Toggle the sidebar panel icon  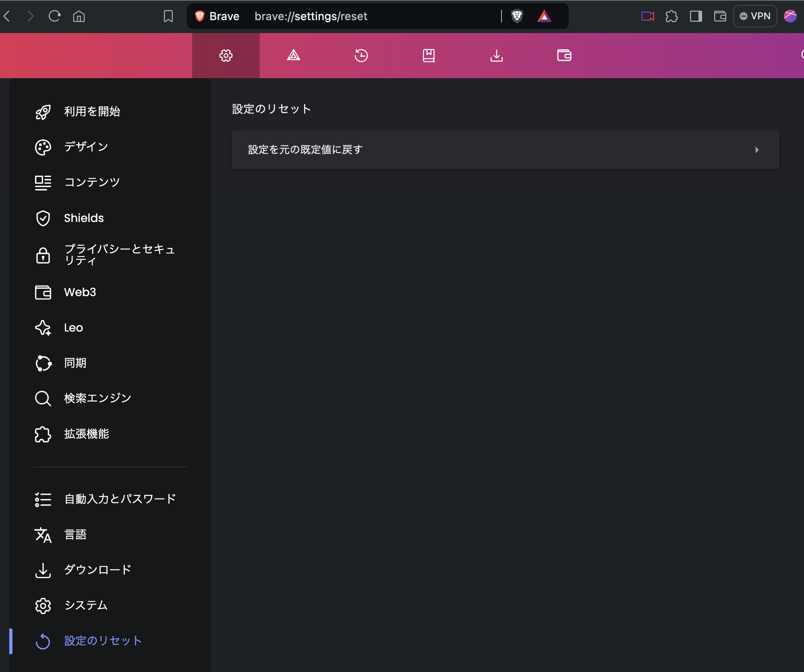pos(696,16)
